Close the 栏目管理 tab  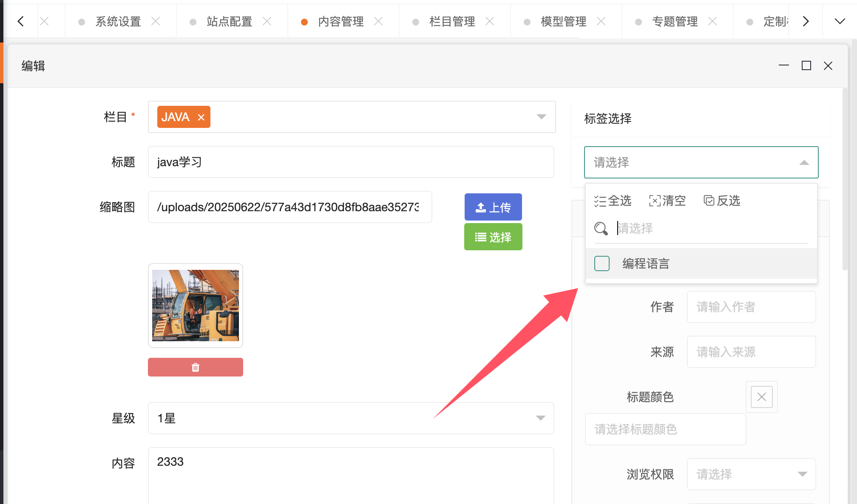490,21
